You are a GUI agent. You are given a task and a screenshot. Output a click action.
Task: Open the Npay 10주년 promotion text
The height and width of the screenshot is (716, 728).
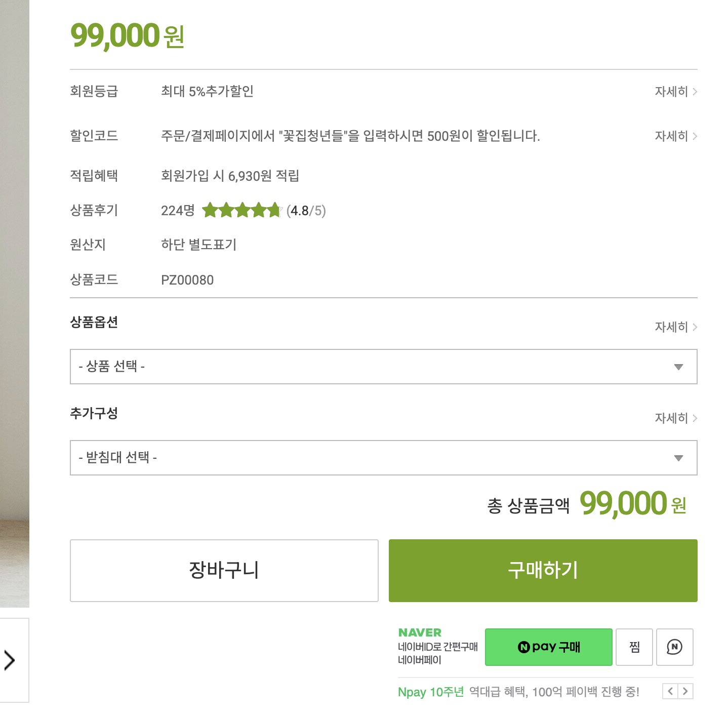click(518, 692)
